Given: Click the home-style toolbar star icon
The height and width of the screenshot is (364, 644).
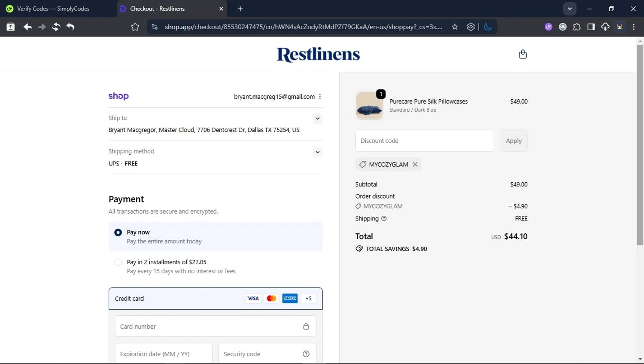Looking at the screenshot, I should point(135,27).
